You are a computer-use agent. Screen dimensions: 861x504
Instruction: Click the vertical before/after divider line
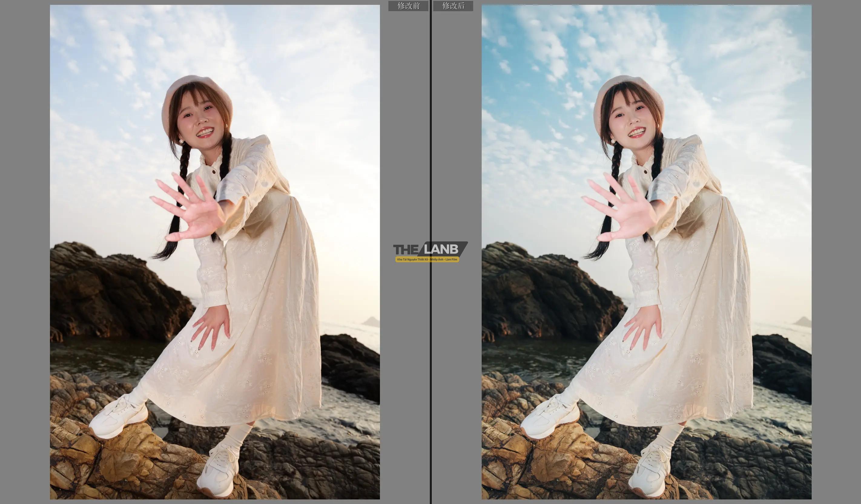(x=431, y=136)
